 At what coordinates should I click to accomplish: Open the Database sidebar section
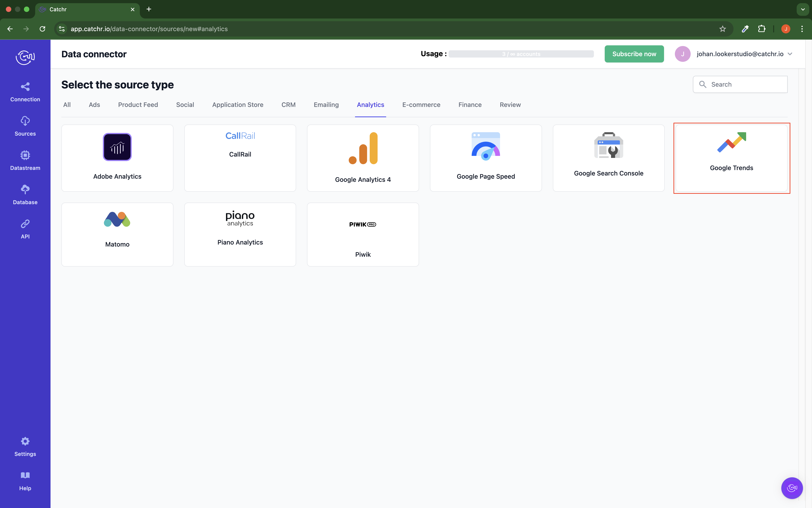(x=25, y=195)
